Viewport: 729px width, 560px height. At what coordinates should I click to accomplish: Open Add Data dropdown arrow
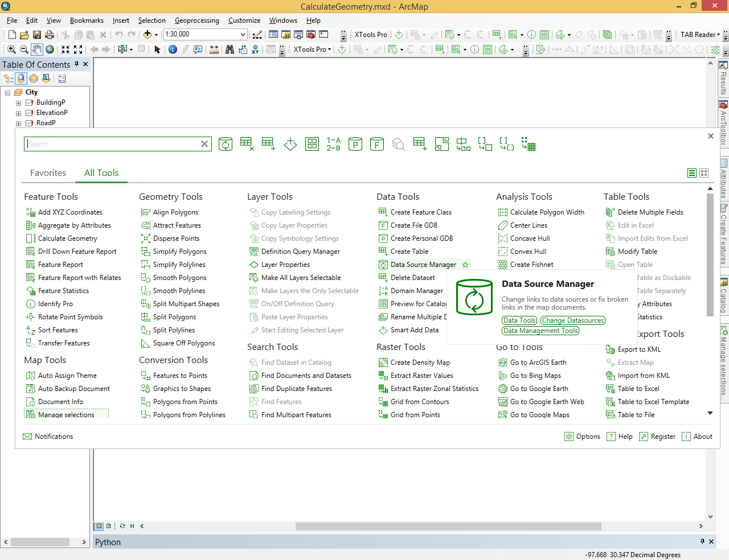[x=155, y=35]
